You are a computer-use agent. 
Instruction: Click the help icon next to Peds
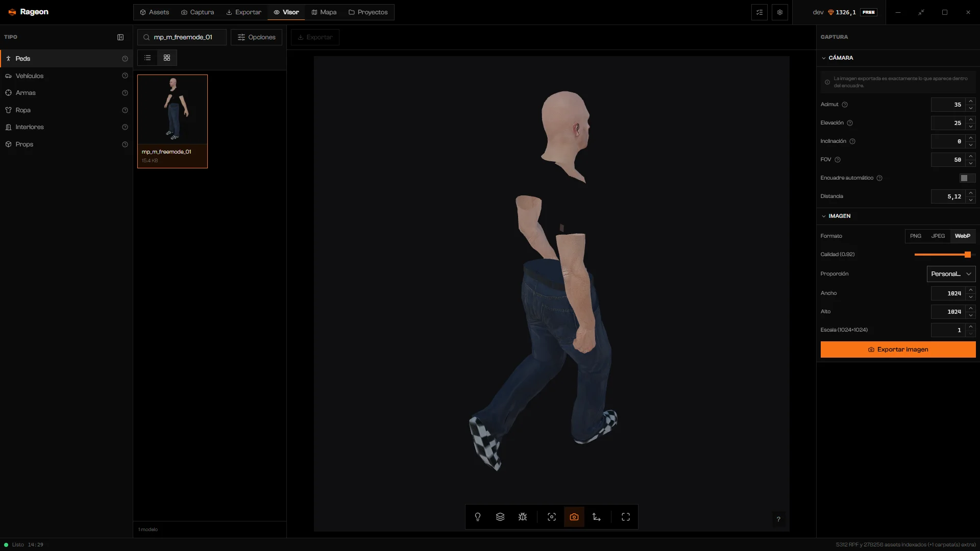(125, 59)
